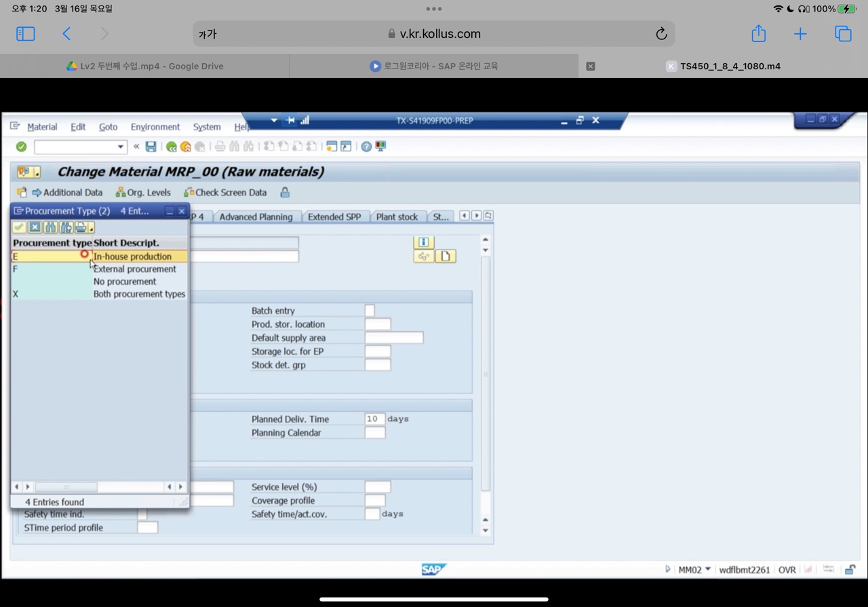Open the Material menu
This screenshot has width=868, height=607.
coord(42,127)
